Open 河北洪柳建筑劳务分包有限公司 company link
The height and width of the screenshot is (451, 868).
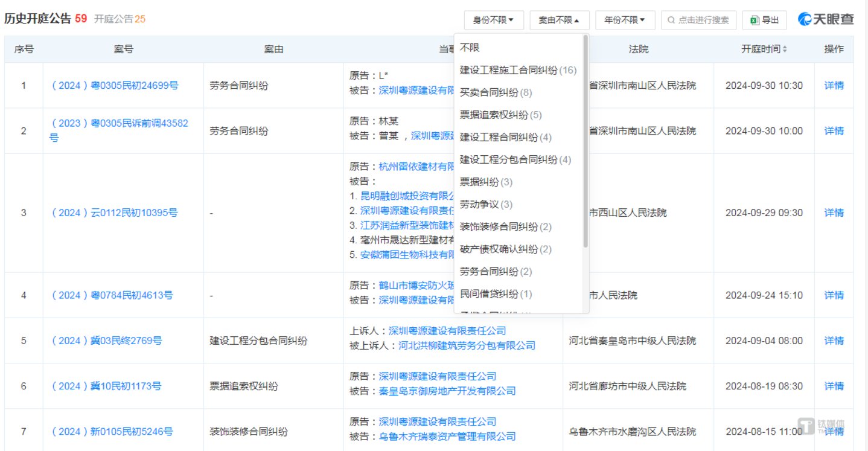[x=467, y=345]
